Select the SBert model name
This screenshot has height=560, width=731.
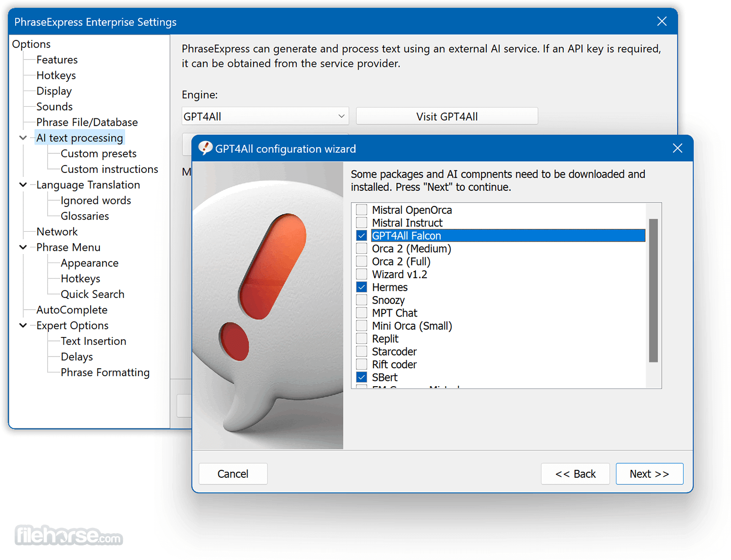[385, 377]
